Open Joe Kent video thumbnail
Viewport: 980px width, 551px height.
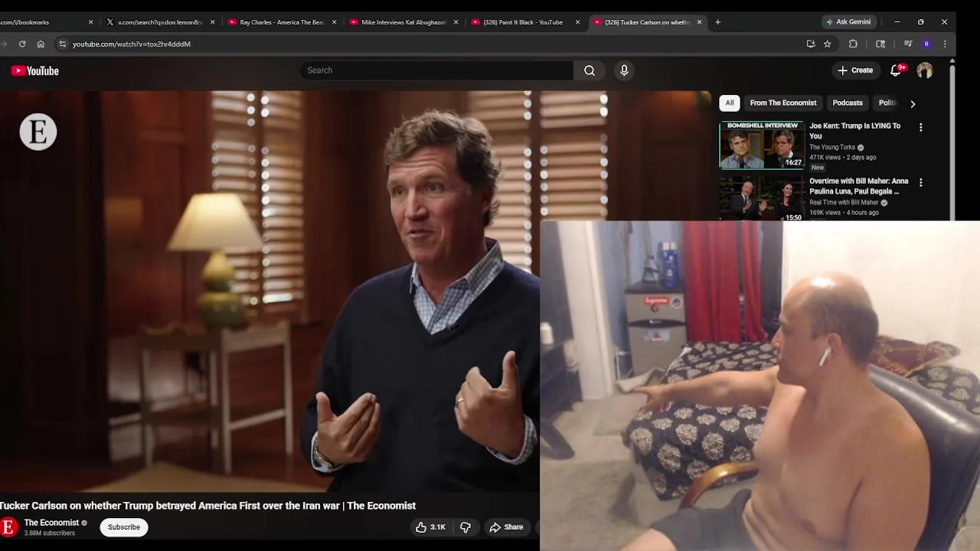762,145
